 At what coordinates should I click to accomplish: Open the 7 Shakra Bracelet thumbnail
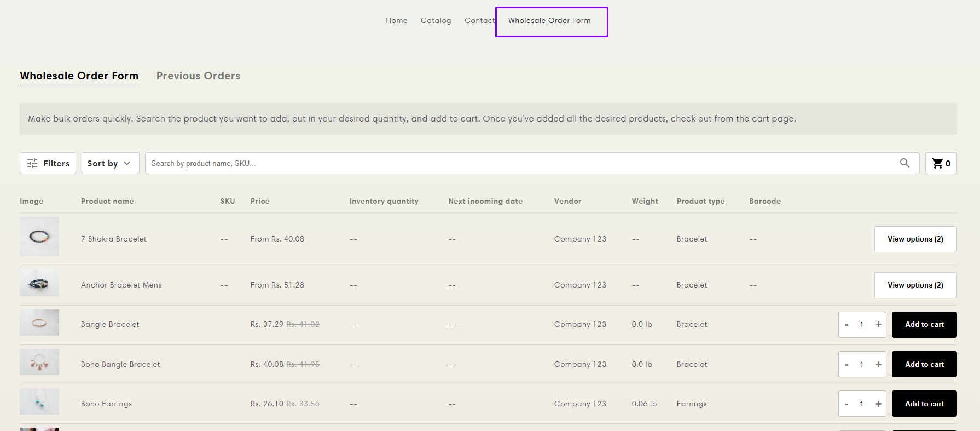click(39, 237)
